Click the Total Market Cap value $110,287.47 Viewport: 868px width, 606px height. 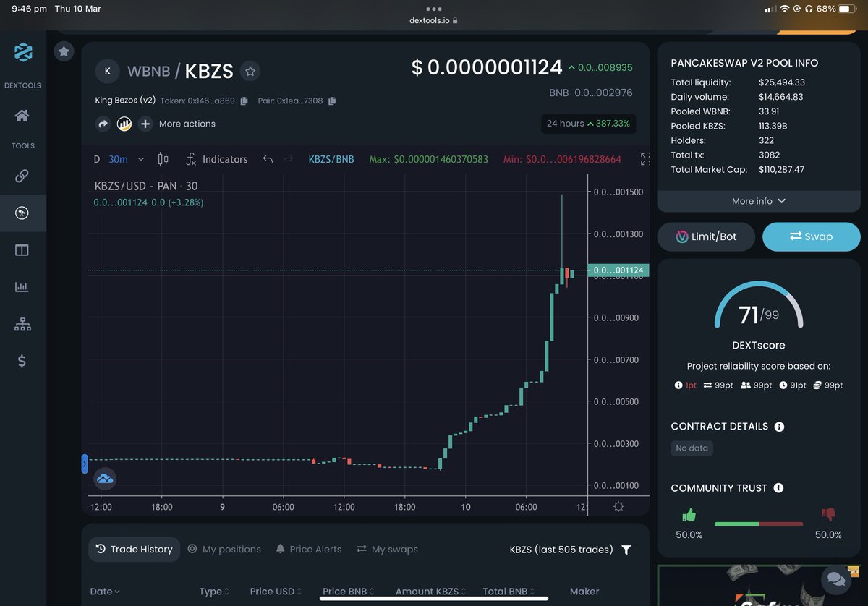click(781, 170)
